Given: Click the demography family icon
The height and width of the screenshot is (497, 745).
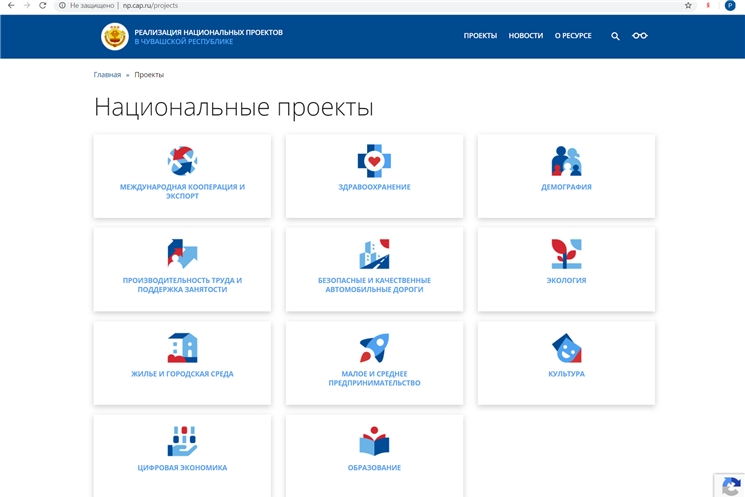Looking at the screenshot, I should (566, 161).
